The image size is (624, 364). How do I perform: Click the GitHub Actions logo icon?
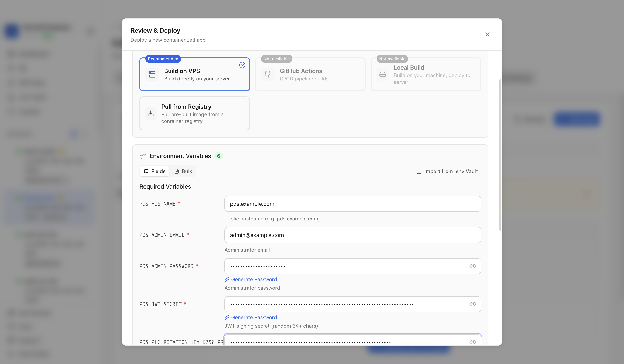point(268,74)
